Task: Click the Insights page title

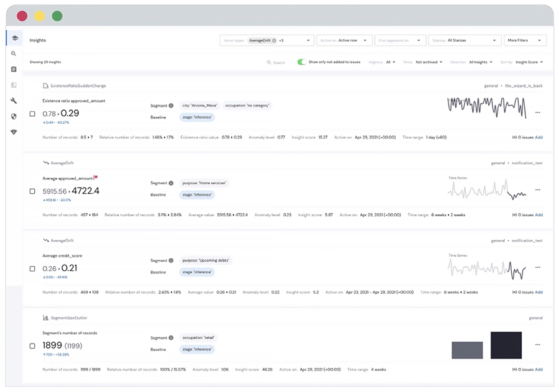Action: (x=38, y=40)
